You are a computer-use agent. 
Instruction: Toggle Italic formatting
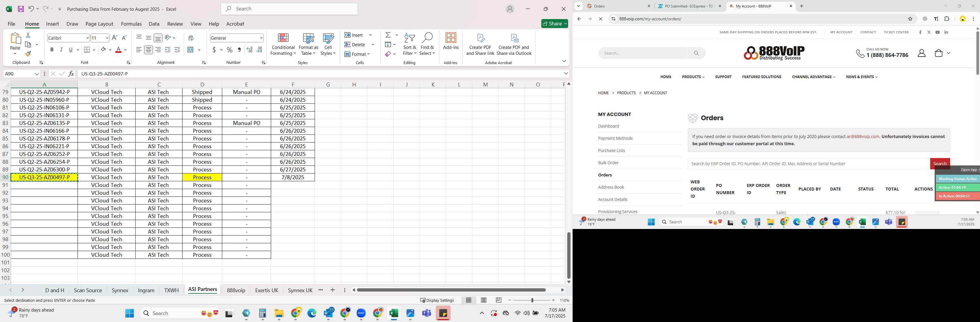(61, 50)
